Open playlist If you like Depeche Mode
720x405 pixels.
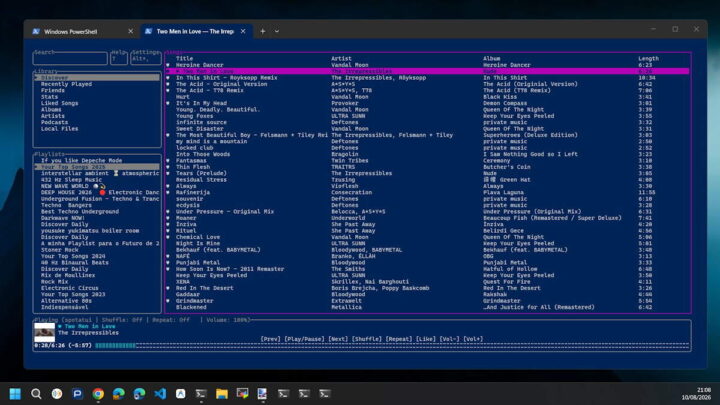(81, 161)
